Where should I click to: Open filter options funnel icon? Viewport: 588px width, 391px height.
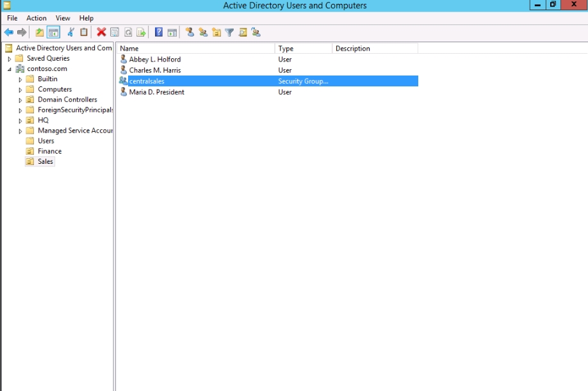coord(229,33)
